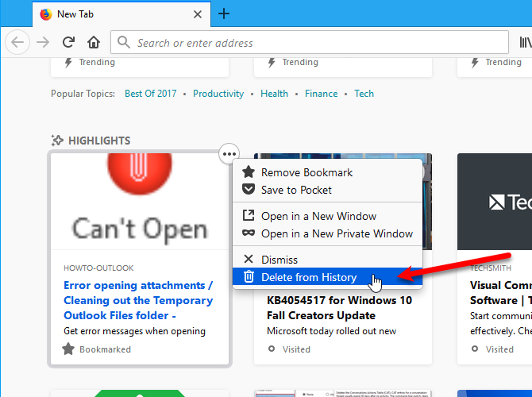Select Open in a New Window
Screen dimensions: 532x397
(x=327, y=216)
